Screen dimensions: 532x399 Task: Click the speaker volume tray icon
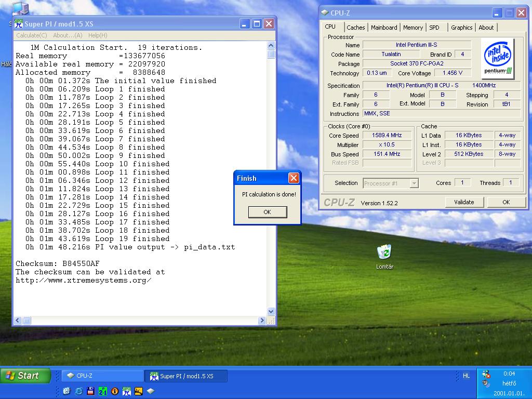486,383
